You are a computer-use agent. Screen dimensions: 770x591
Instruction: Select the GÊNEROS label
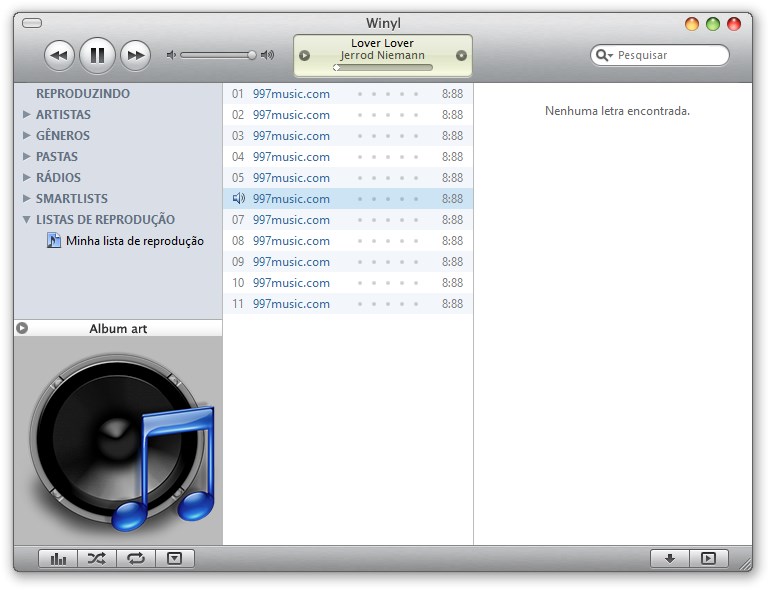pos(63,135)
